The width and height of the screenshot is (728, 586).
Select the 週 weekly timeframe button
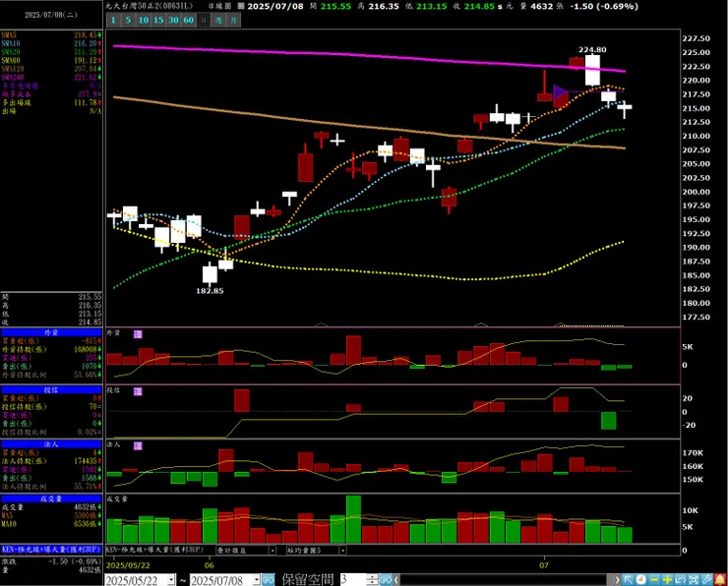pyautogui.click(x=218, y=20)
